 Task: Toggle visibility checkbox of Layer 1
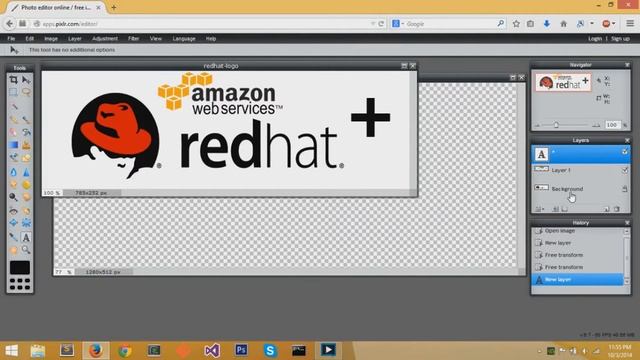(624, 170)
